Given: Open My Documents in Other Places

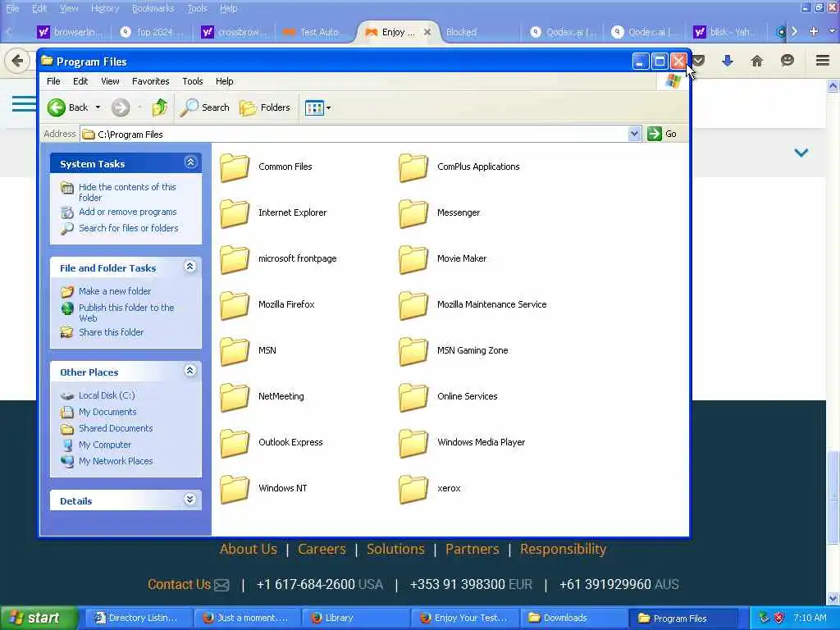Looking at the screenshot, I should coord(107,412).
